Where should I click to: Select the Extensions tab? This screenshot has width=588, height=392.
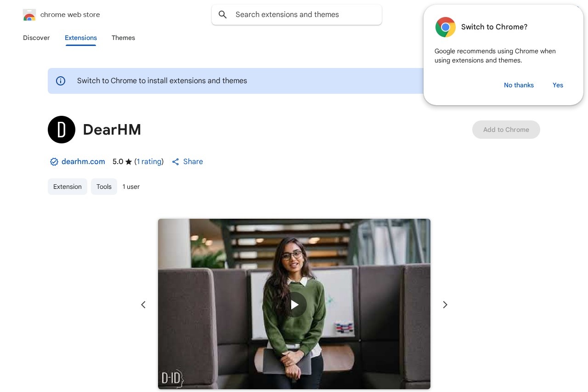81,38
